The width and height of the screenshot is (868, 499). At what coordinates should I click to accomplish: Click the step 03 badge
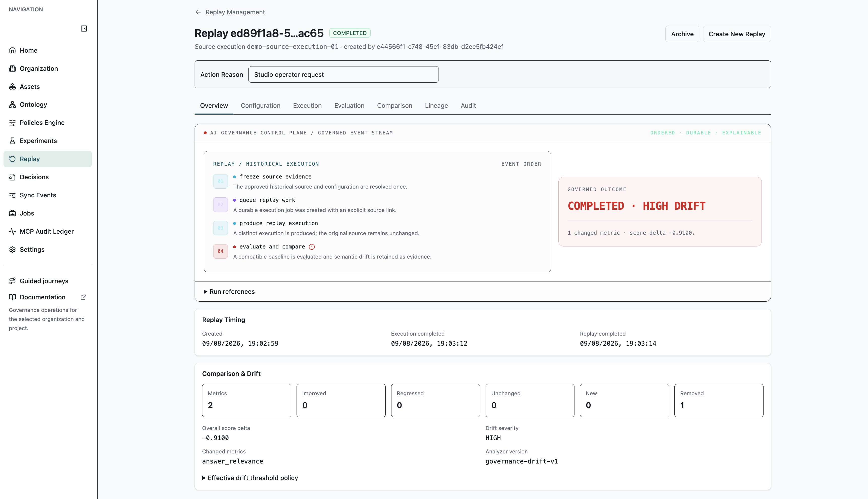(x=220, y=228)
